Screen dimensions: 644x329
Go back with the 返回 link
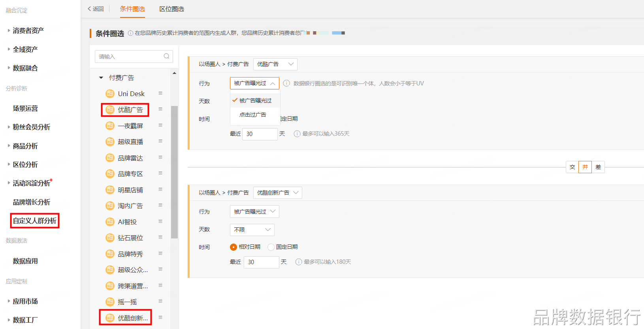(96, 9)
